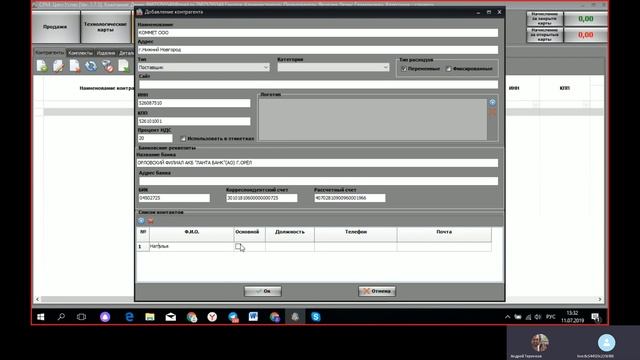Open Microsoft Word from the taskbar
This screenshot has width=640, height=360.
point(253,317)
